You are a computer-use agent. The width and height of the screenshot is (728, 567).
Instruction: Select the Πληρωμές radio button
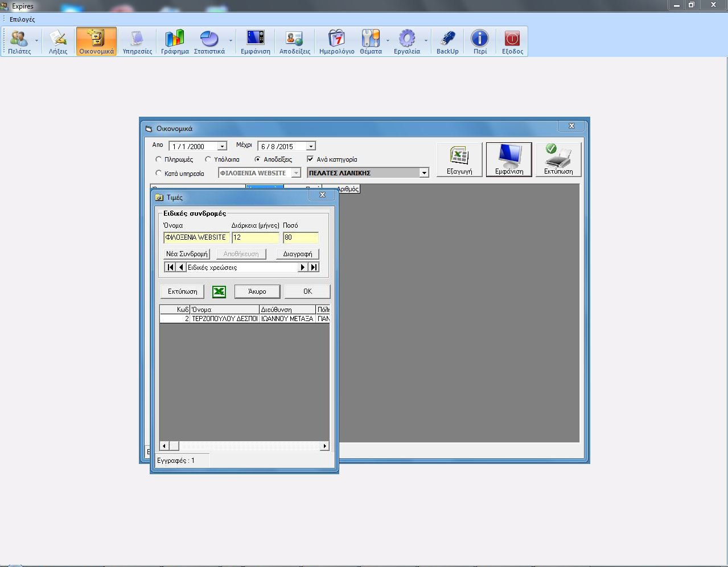tap(158, 159)
